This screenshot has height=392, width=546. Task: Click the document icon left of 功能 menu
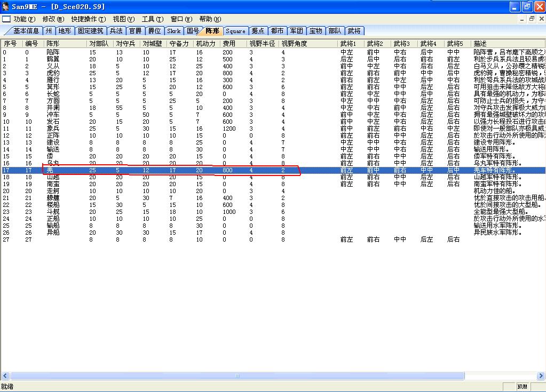[6, 19]
